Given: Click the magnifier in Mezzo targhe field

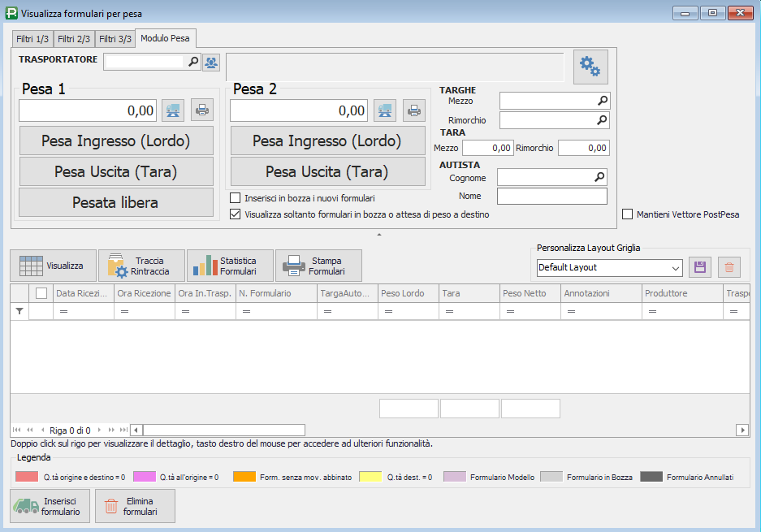Looking at the screenshot, I should pos(602,101).
